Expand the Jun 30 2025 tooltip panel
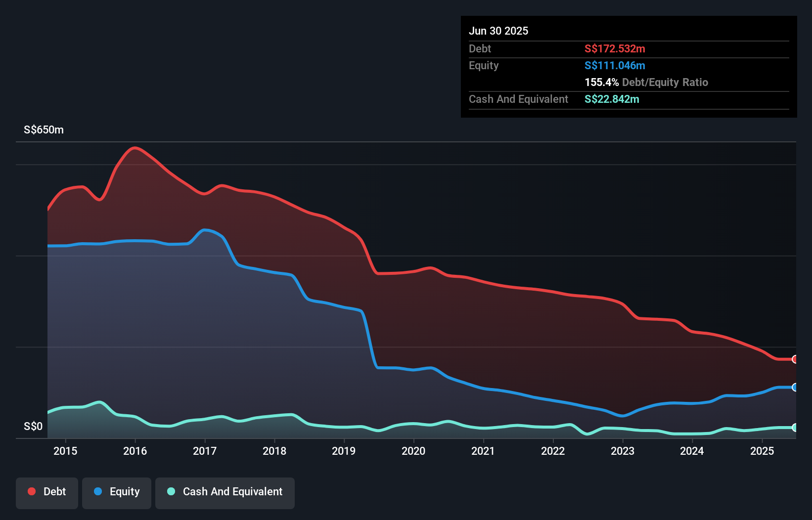This screenshot has height=520, width=812. [x=628, y=31]
